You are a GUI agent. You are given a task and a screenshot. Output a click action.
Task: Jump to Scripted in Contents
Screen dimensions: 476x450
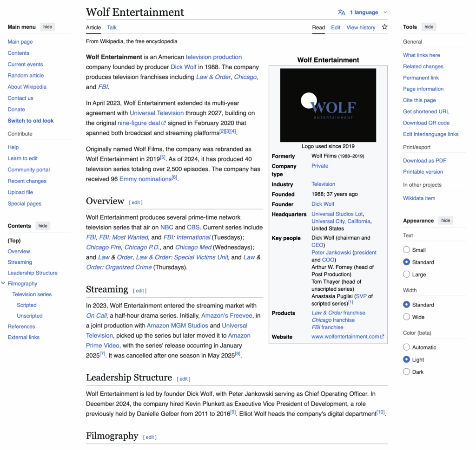pos(26,305)
